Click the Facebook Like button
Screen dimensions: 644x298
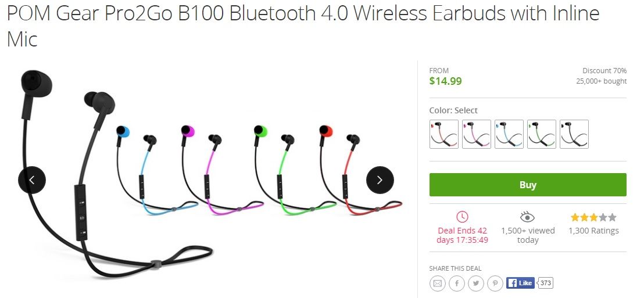(x=520, y=283)
